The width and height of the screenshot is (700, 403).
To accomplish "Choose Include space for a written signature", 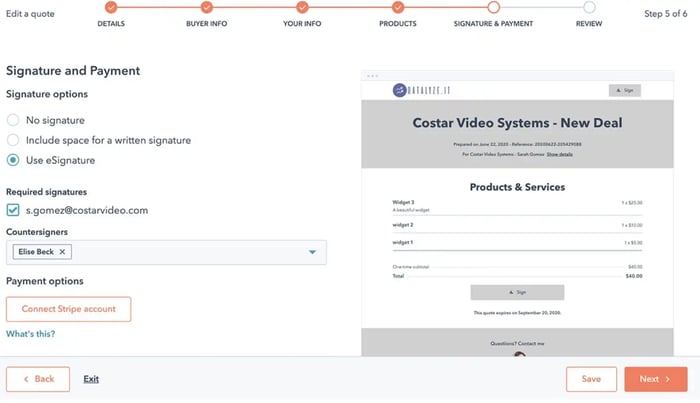I will pyautogui.click(x=13, y=140).
